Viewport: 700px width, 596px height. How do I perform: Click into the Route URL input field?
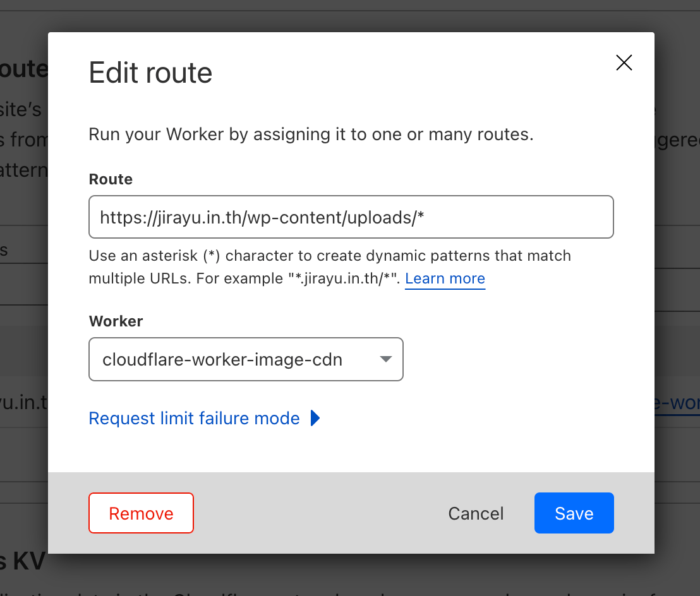click(x=351, y=217)
